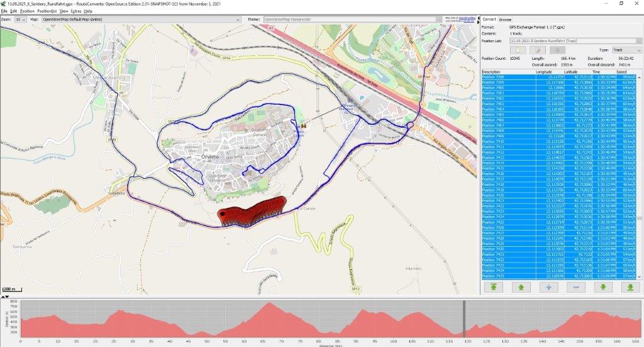Click the elevation profile position marker

click(x=464, y=319)
